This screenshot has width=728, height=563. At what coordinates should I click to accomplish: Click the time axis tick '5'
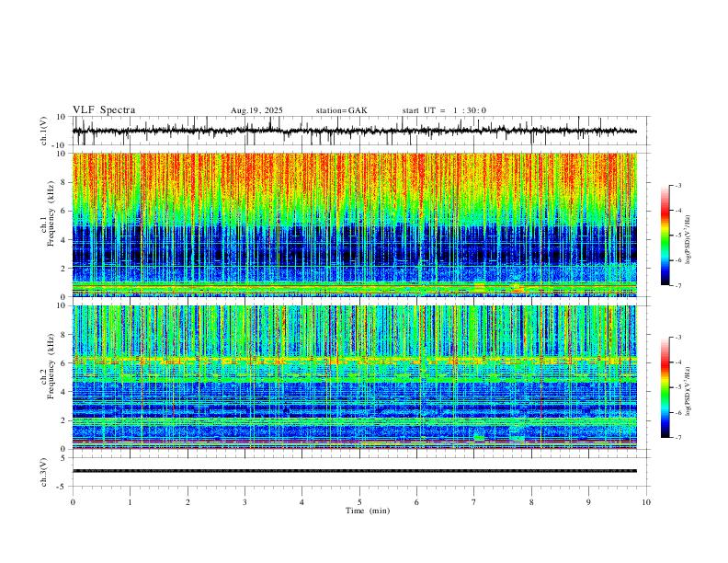(x=359, y=502)
